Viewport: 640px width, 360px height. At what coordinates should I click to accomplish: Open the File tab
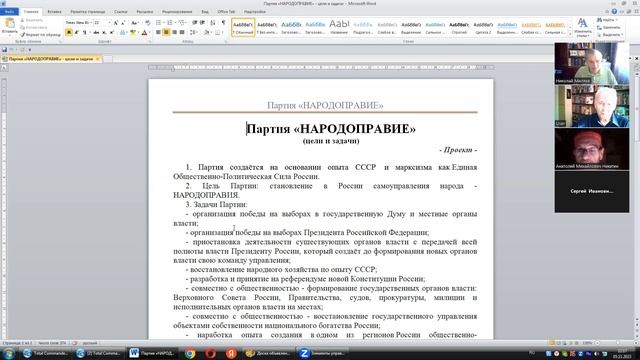[9, 12]
